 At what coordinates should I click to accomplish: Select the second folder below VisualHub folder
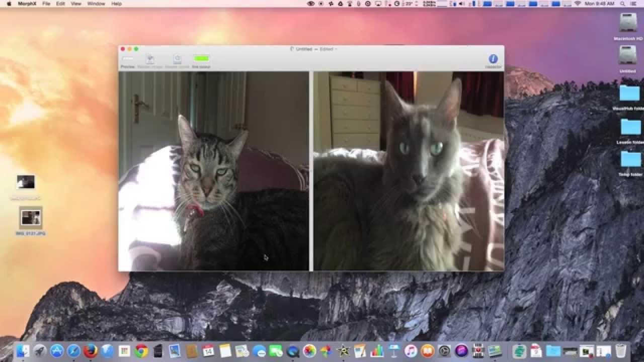tap(630, 127)
